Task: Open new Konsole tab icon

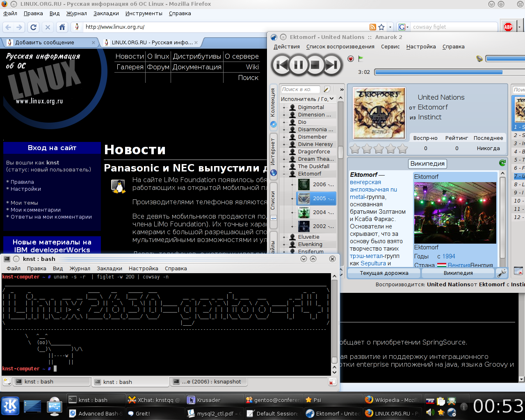Action: [6, 382]
